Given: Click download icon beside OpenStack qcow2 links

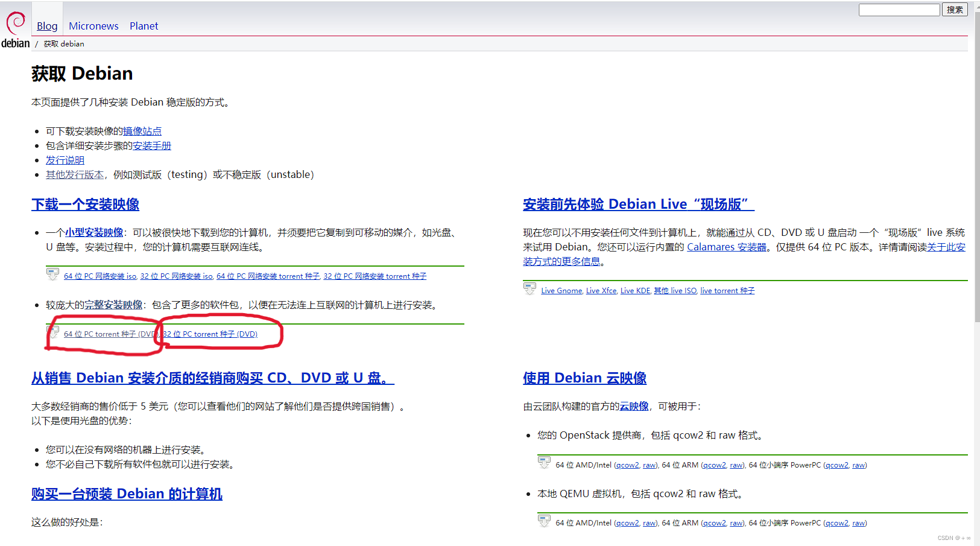Looking at the screenshot, I should point(544,463).
